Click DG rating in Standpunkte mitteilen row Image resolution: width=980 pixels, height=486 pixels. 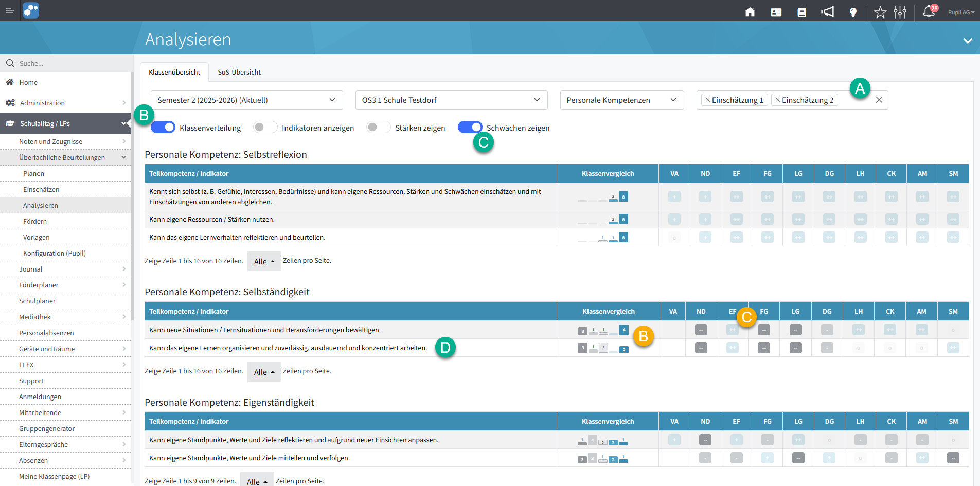tap(829, 458)
